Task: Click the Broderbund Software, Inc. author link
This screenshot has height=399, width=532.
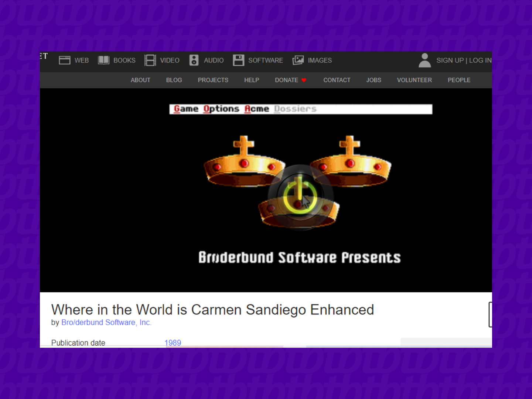Action: (x=106, y=323)
